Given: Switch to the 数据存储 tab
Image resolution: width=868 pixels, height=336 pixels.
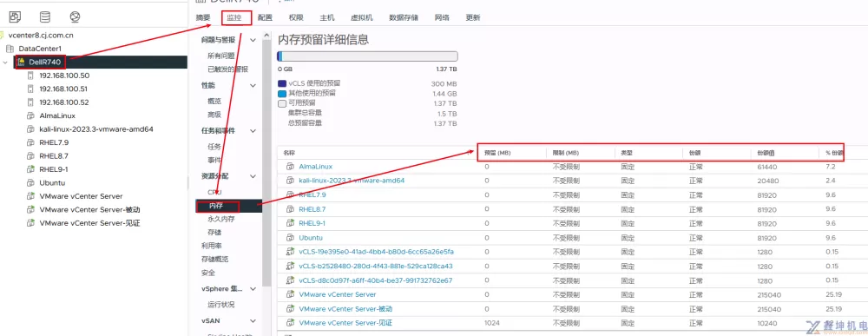Looking at the screenshot, I should coord(404,17).
